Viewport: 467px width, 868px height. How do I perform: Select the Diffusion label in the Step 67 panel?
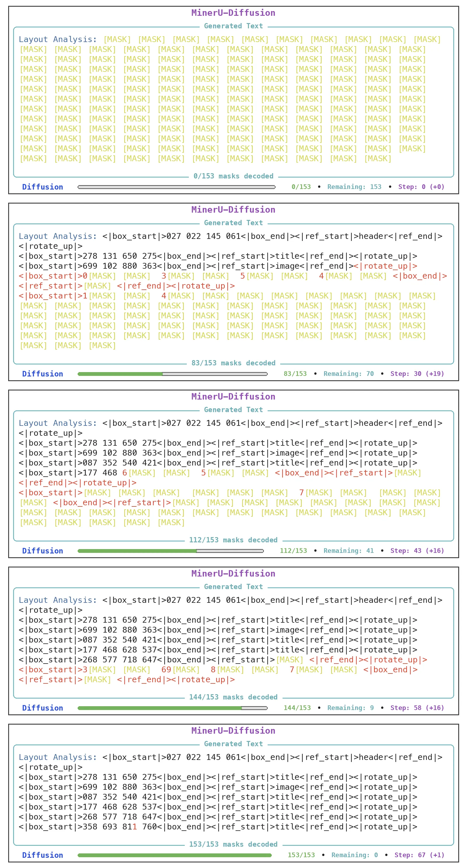tap(42, 855)
